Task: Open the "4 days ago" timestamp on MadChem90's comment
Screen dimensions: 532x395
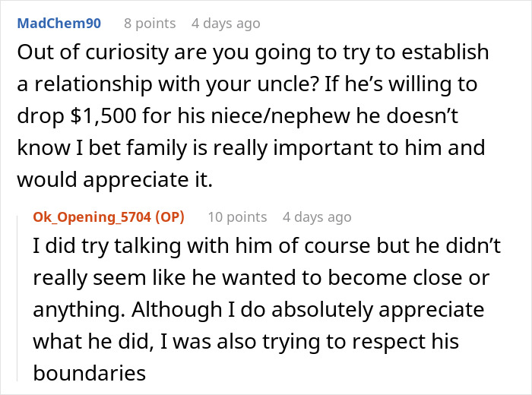Action: point(226,24)
